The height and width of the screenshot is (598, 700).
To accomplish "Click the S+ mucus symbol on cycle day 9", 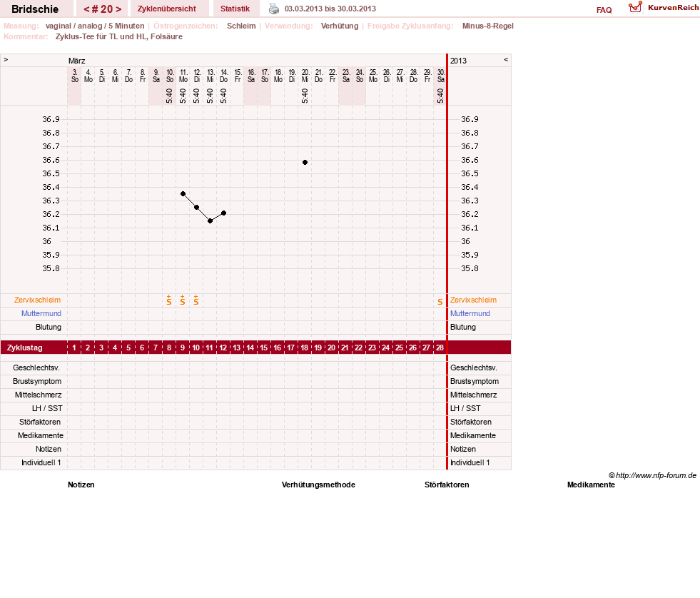I will (x=183, y=300).
